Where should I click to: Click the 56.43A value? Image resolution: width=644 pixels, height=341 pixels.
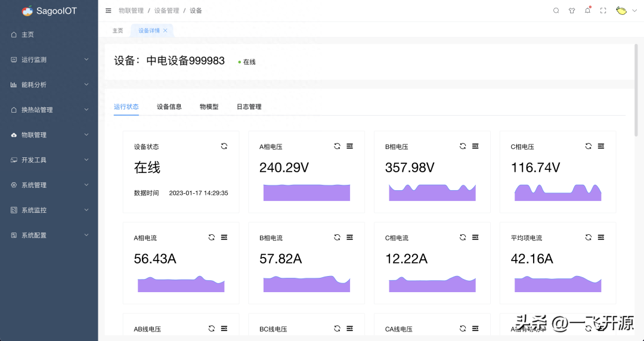[155, 259]
